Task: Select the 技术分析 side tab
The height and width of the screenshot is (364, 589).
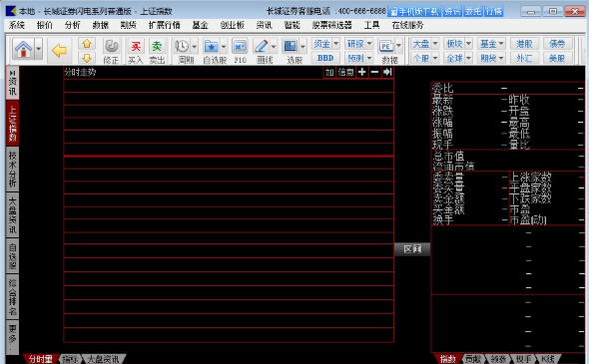Action: coord(12,169)
